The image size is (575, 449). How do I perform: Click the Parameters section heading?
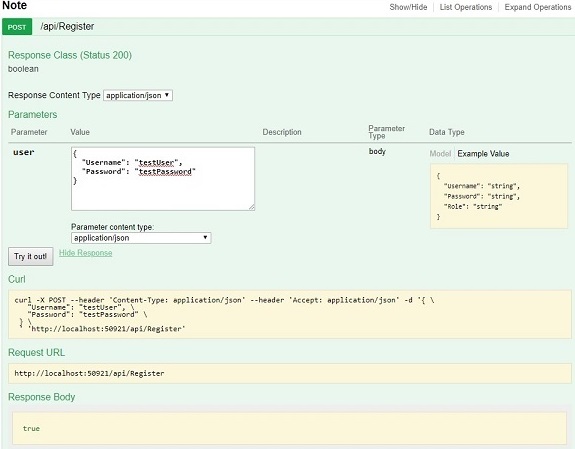click(x=33, y=114)
